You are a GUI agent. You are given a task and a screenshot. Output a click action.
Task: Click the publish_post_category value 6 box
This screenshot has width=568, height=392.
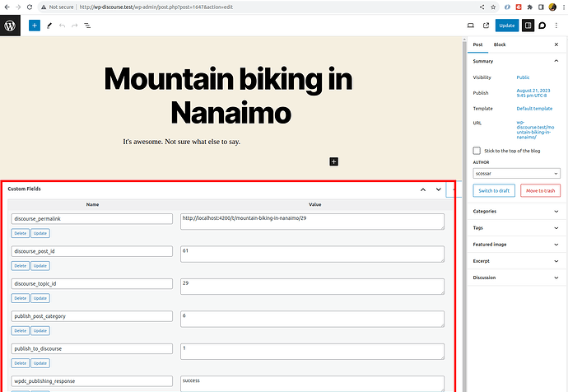coord(312,319)
